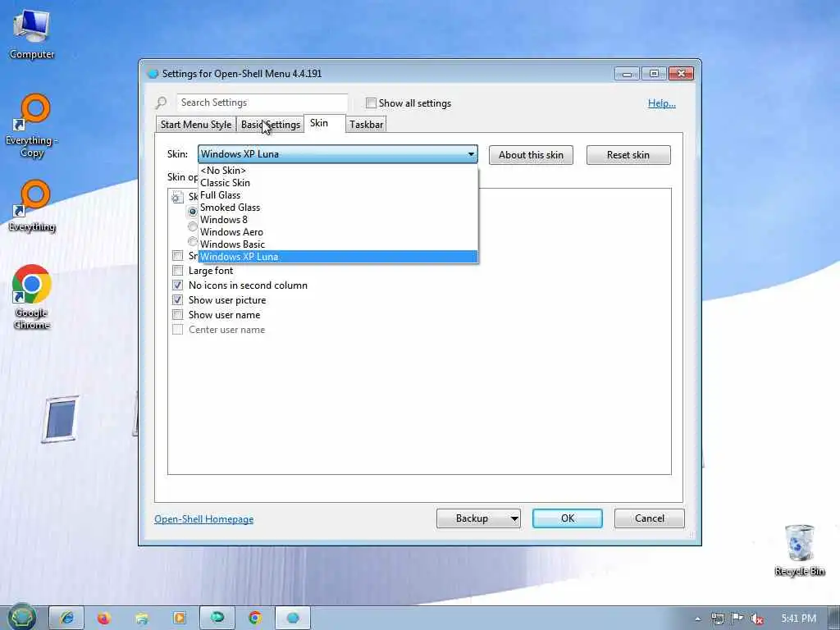Switch to Open-Shell settings taskbar button

pyautogui.click(x=293, y=618)
